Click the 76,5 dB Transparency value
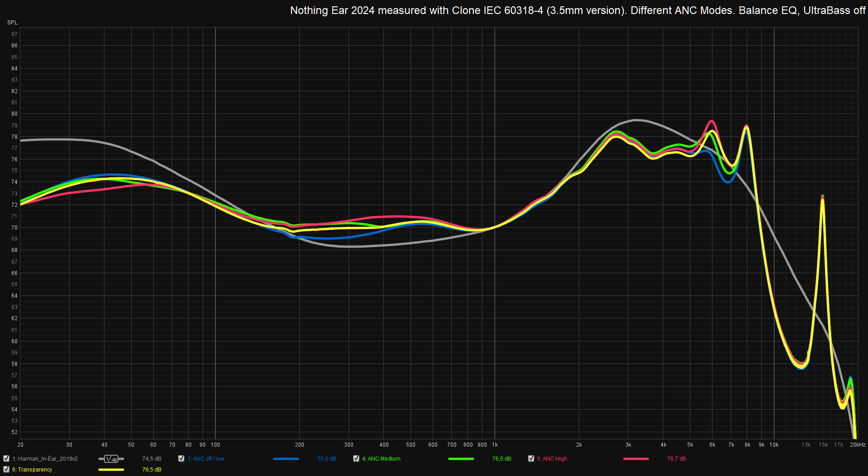 (x=152, y=470)
